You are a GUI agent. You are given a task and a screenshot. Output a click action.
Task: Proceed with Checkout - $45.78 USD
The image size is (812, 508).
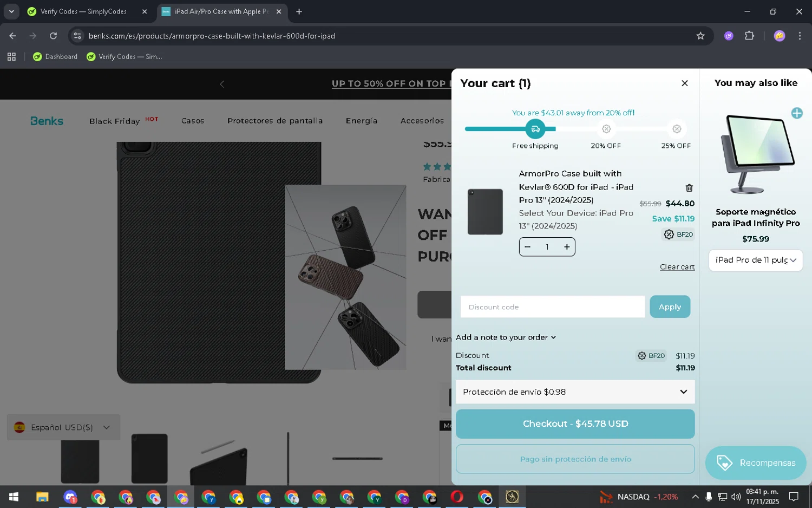(575, 424)
